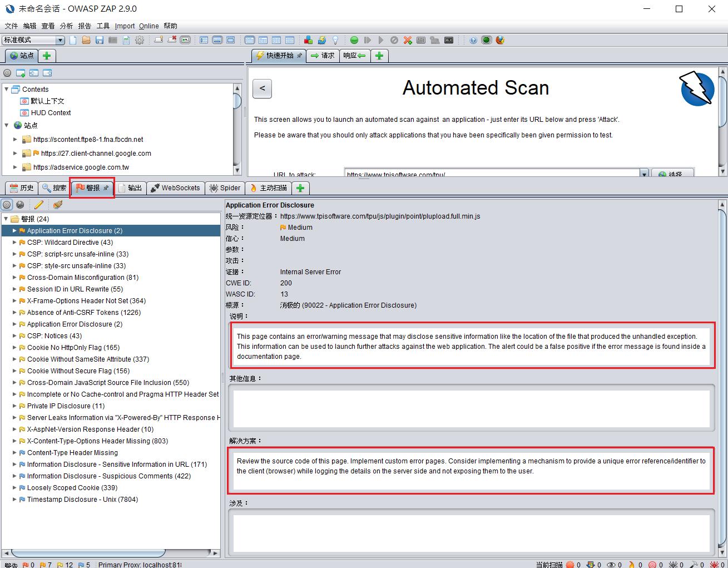Open the Options gear icon
The image size is (728, 568).
coord(140,40)
